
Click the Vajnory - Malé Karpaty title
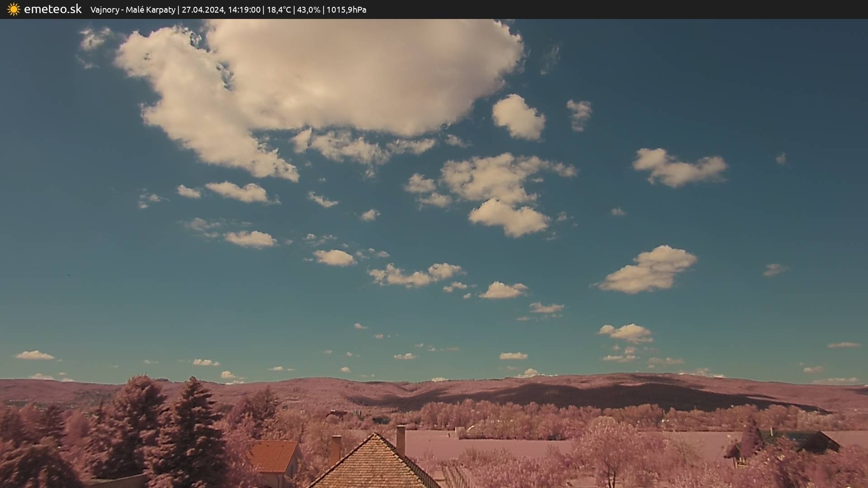pos(132,10)
